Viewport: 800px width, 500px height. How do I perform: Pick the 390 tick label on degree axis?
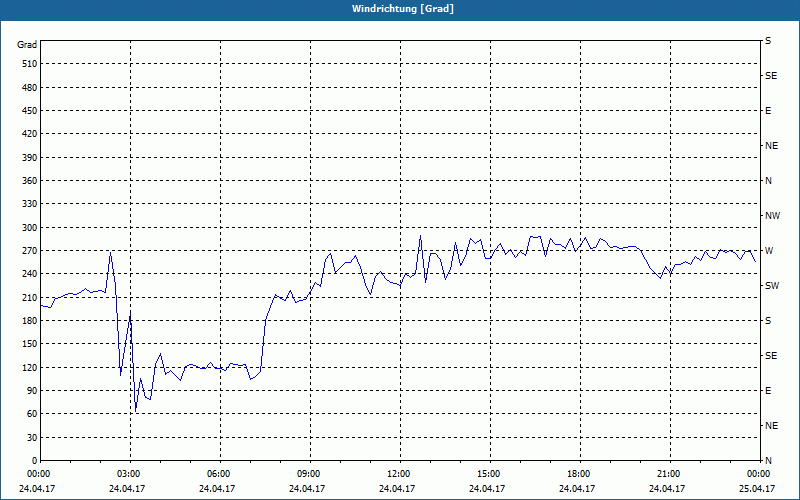point(30,158)
